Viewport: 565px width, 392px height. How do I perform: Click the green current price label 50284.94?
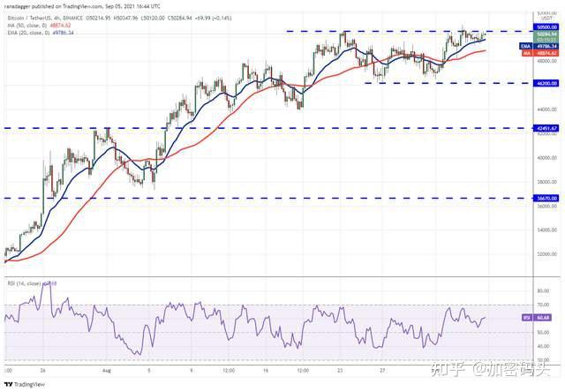546,34
